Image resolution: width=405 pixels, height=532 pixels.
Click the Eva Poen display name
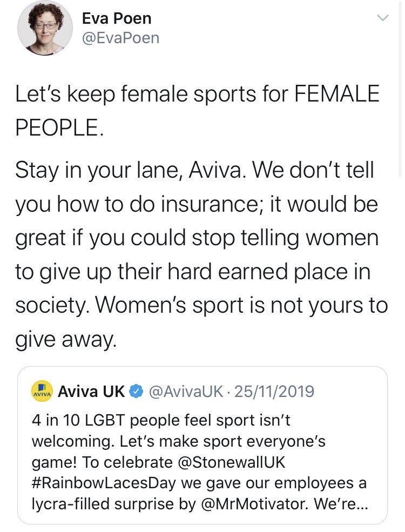point(116,18)
